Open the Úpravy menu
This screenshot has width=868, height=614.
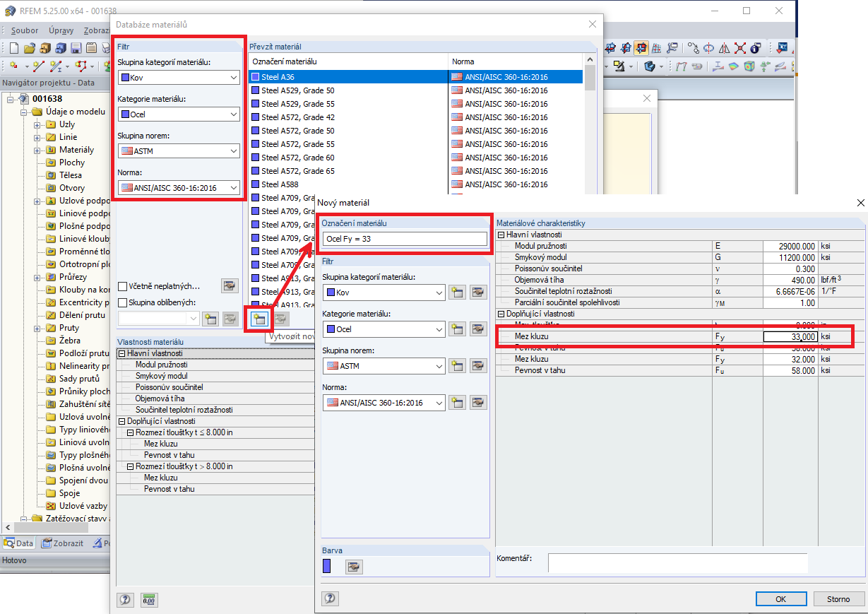pos(61,30)
